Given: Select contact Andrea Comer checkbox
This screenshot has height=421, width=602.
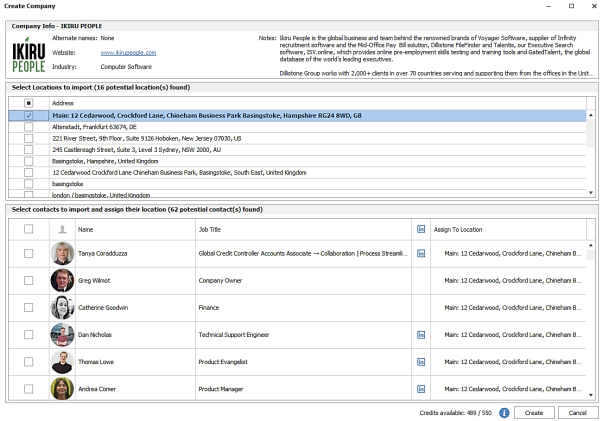Looking at the screenshot, I should [28, 389].
